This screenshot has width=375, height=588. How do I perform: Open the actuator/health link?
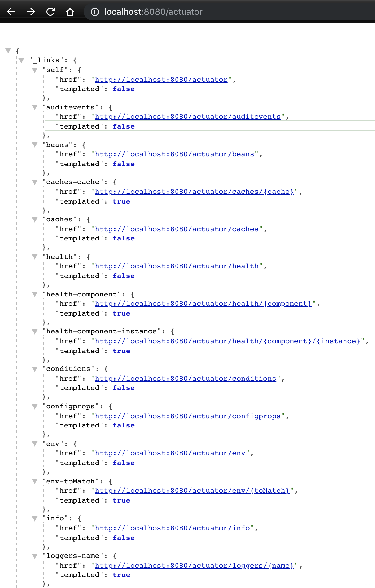(x=176, y=266)
